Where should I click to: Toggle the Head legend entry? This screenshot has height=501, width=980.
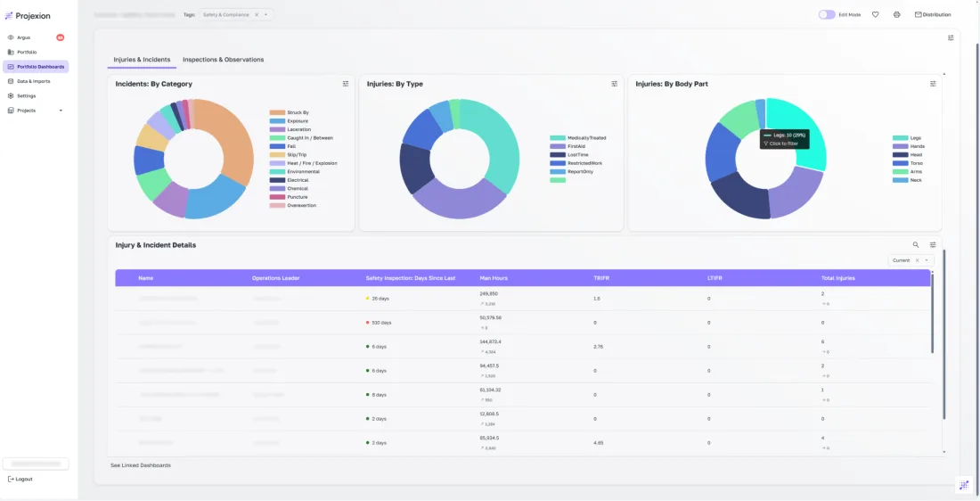[908, 154]
